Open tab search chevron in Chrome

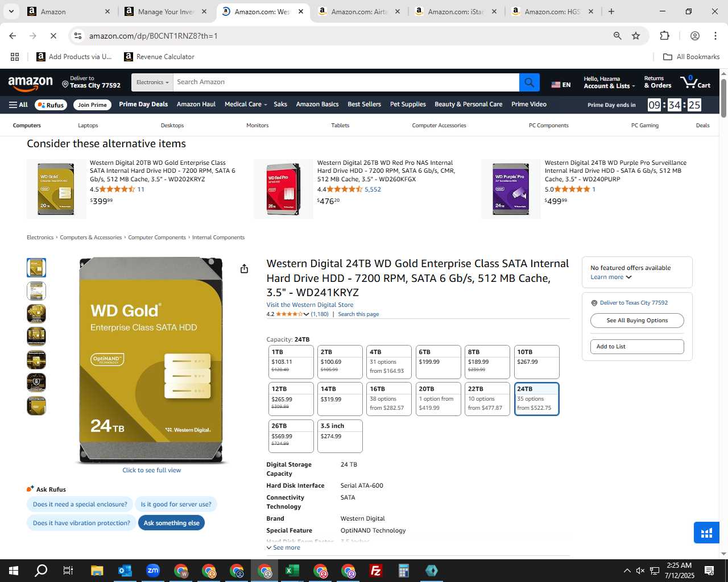click(x=11, y=11)
